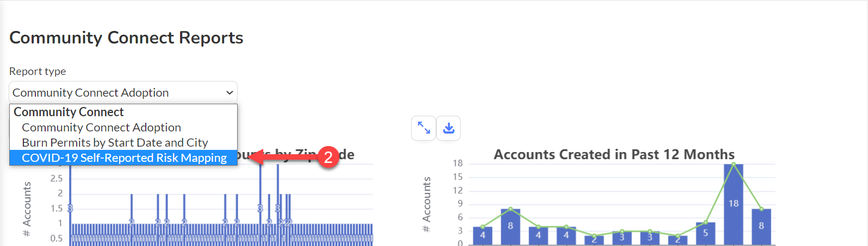
Task: Choose COVID-19 Self-Reported Risk Mapping option
Action: tap(123, 157)
